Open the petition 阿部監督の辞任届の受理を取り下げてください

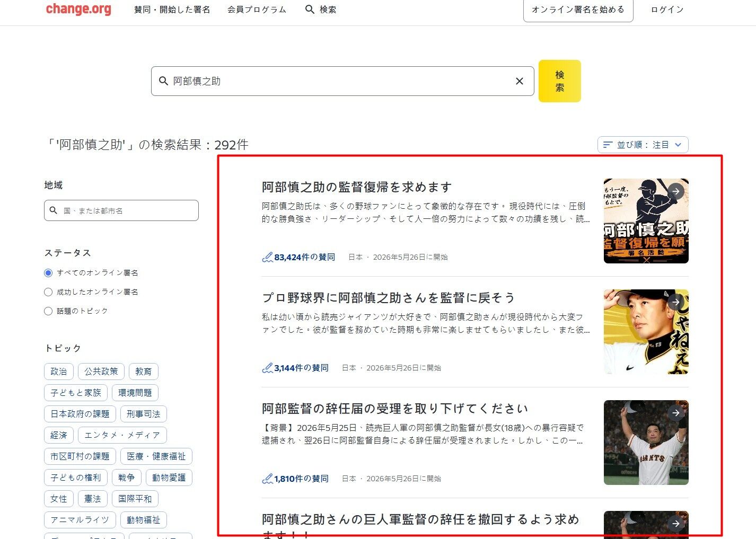tap(395, 409)
